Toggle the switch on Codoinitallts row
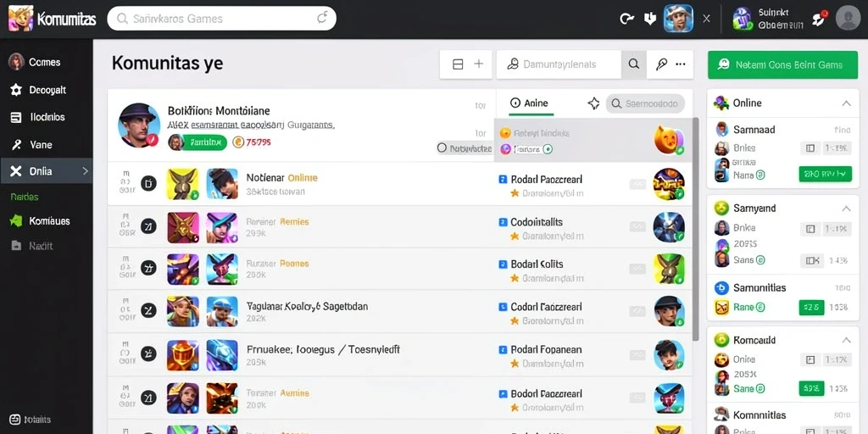 coord(637,226)
